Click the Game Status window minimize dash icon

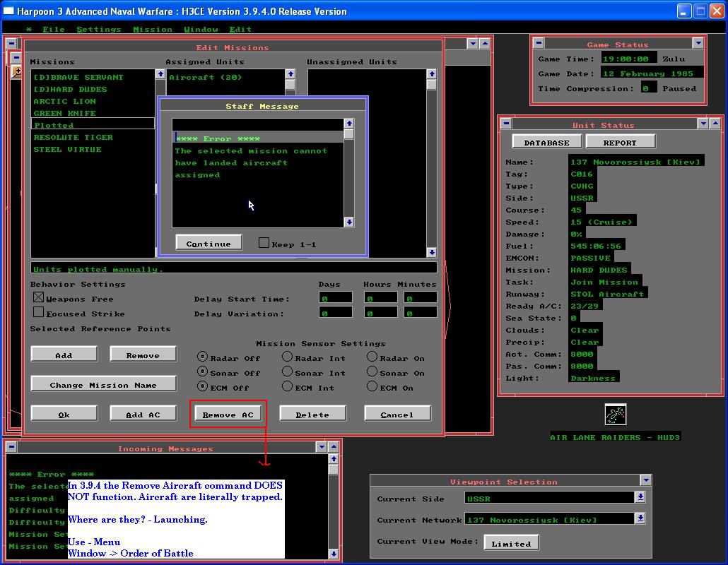coord(539,43)
